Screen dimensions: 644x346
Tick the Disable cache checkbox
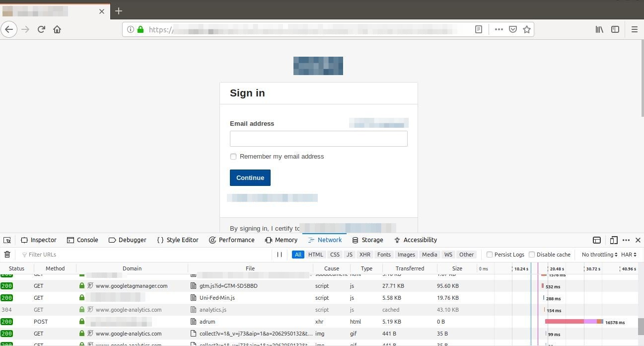coord(532,255)
